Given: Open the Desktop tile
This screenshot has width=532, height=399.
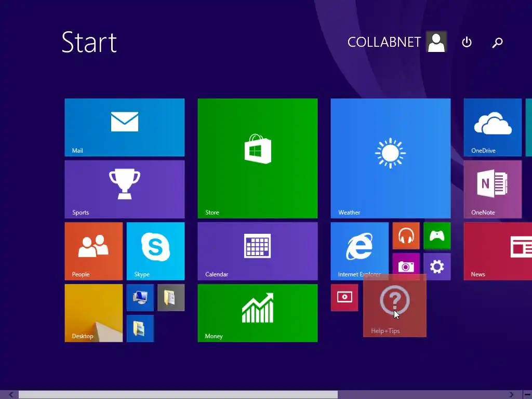Looking at the screenshot, I should [x=94, y=313].
